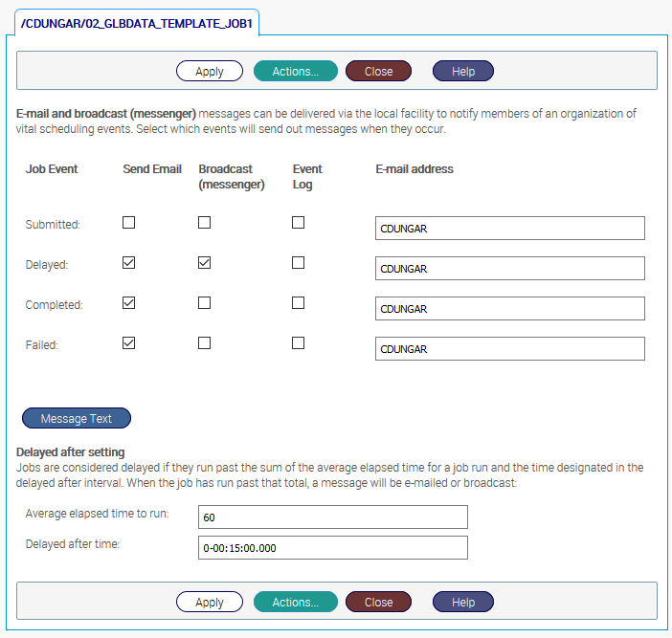Disable Send Email for Delayed event
Viewport: 672px width, 638px height.
click(x=129, y=263)
